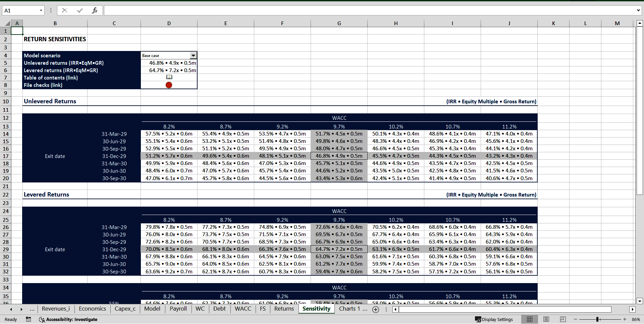Cancel entry with the formula bar X

pos(65,10)
